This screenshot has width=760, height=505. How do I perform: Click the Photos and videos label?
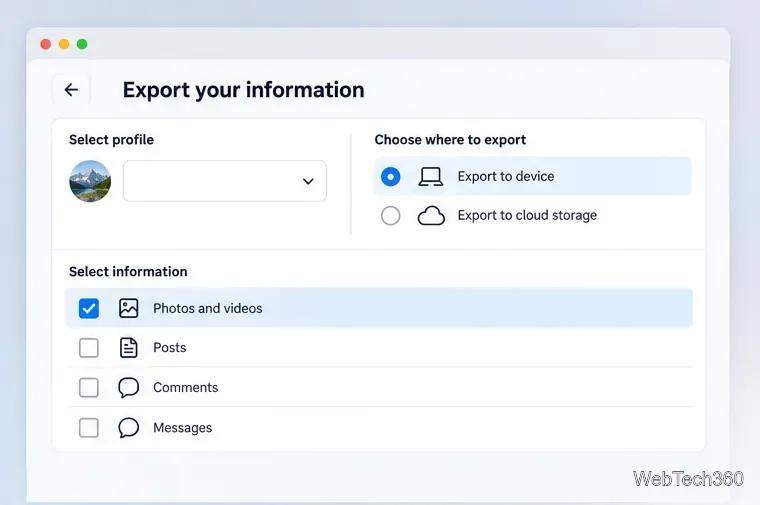coord(207,308)
